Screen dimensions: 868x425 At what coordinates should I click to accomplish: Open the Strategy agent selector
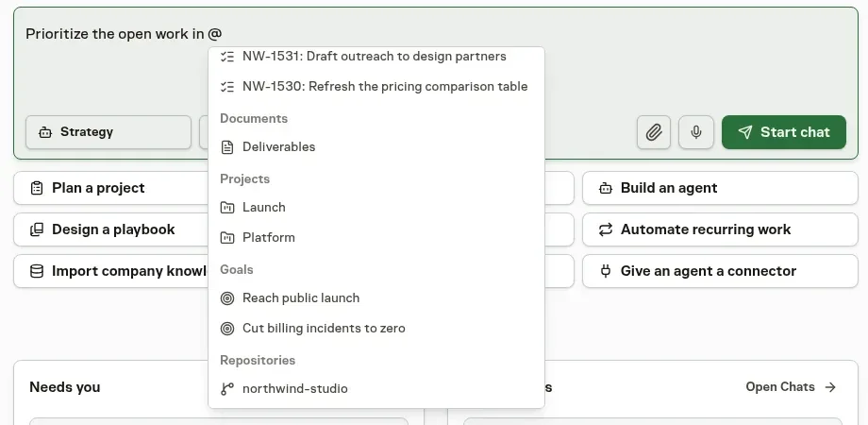(x=108, y=132)
